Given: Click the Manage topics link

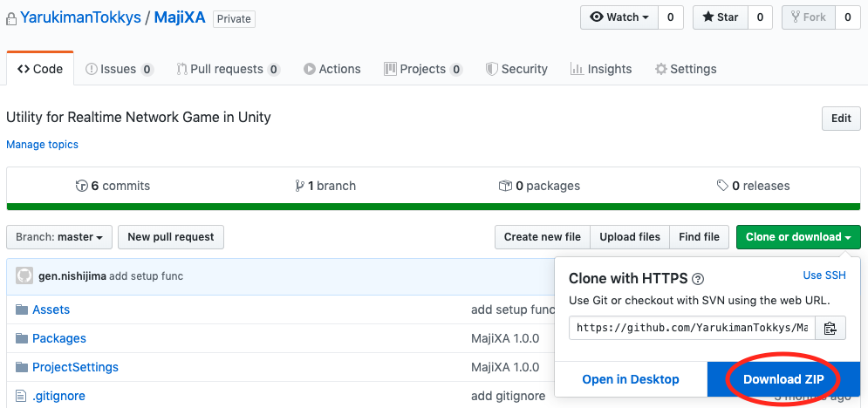Looking at the screenshot, I should 42,145.
